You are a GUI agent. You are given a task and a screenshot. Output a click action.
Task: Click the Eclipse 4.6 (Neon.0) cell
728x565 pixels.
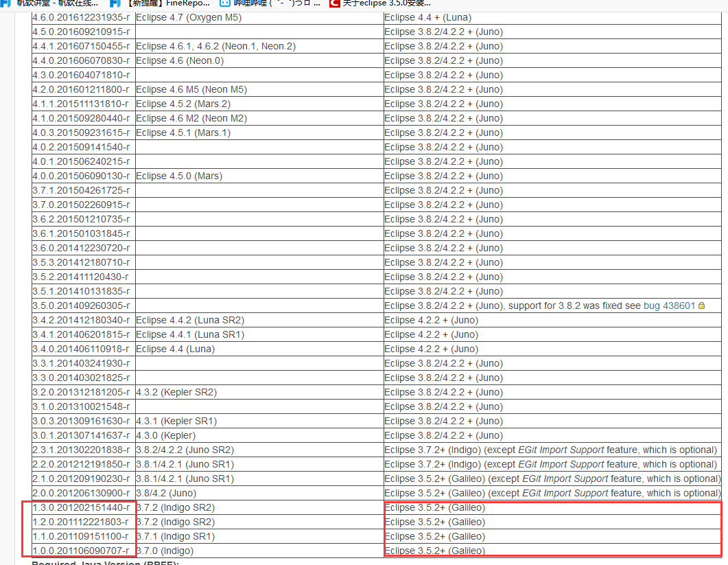[x=259, y=60]
